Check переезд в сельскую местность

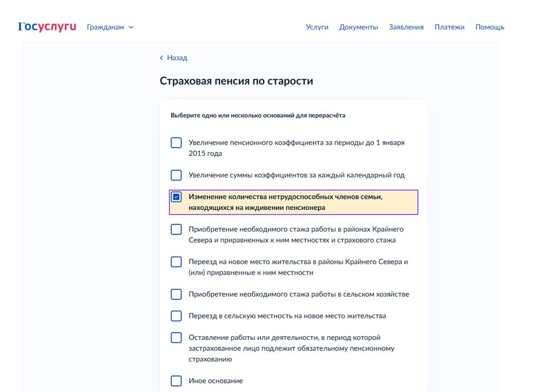tap(176, 315)
